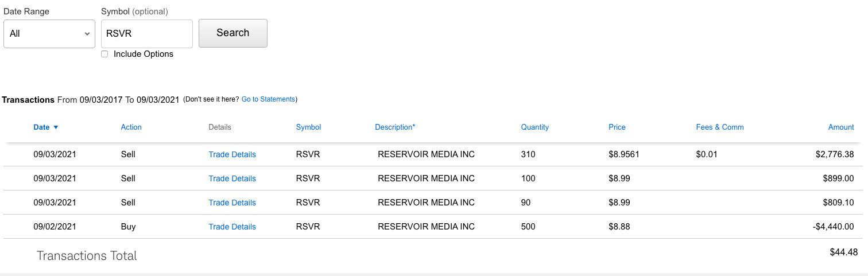The width and height of the screenshot is (868, 276).
Task: Sort transactions by Action column
Action: (x=131, y=127)
